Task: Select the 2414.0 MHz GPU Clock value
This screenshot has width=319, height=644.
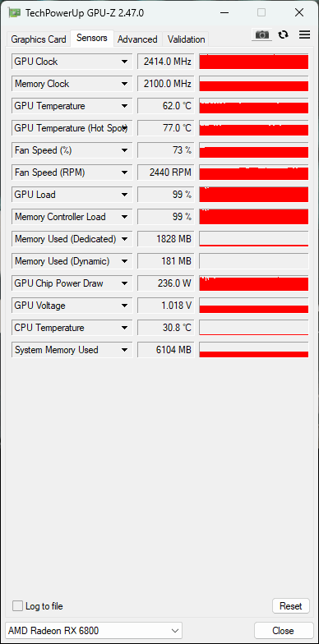Action: click(166, 62)
